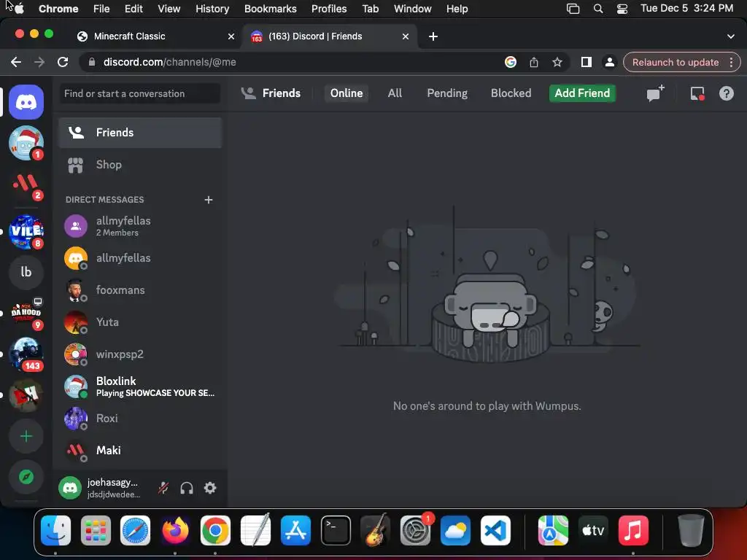
Task: Click own user avatar joehasagy
Action: pyautogui.click(x=70, y=488)
